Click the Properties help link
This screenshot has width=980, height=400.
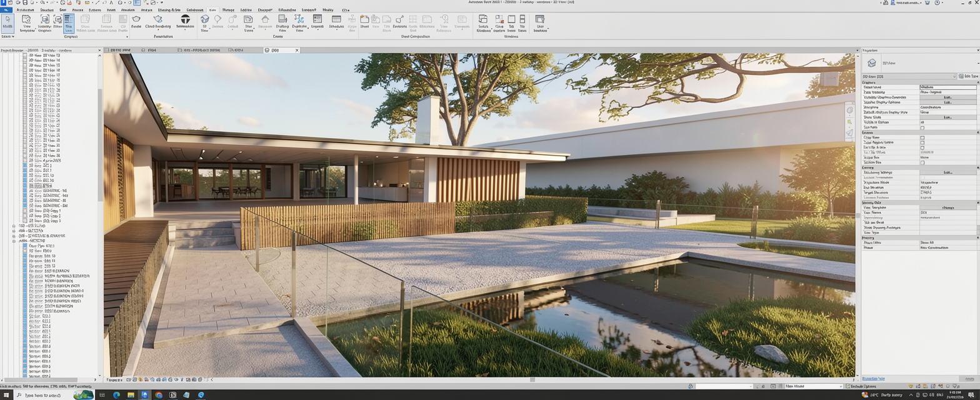(873, 379)
